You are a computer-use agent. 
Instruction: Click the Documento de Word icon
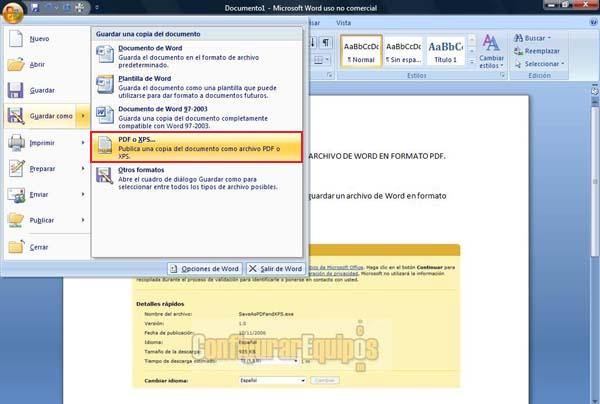[x=105, y=54]
